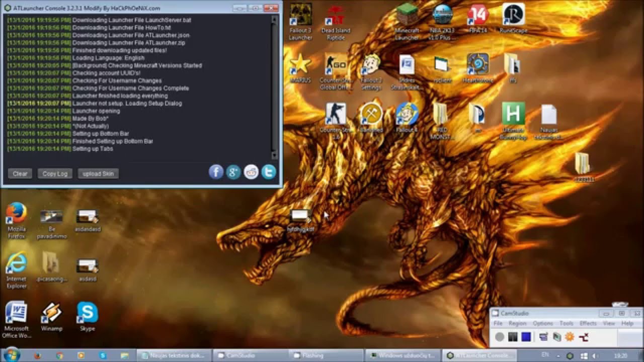Screen dimensions: 644x362
Task: Select Internet Explorer desktop icon
Action: point(16,270)
